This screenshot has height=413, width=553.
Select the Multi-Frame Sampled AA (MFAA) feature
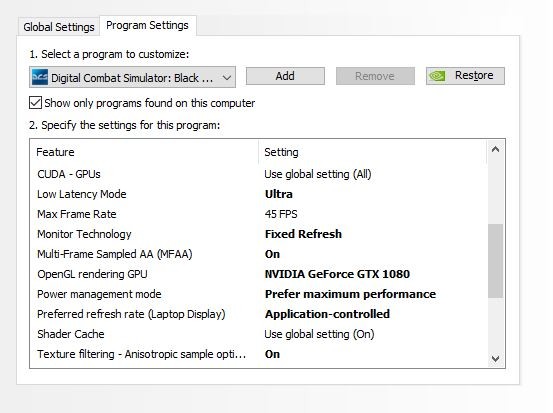pos(115,254)
